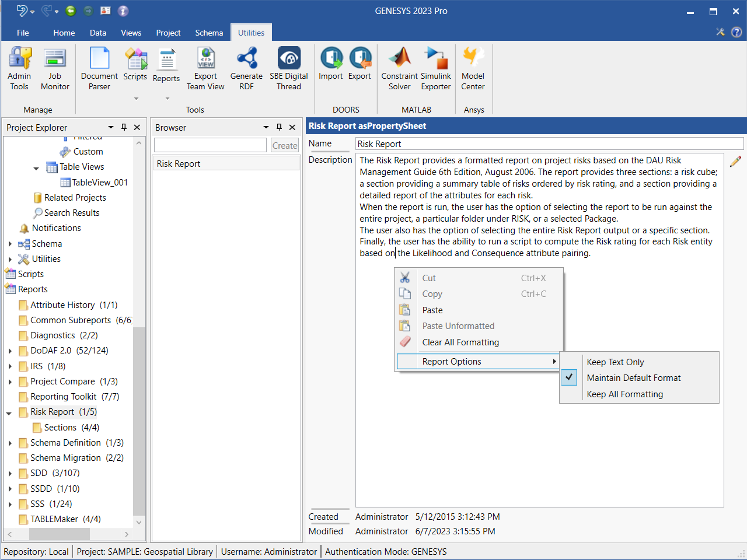Choose Clear All Formatting from context menu
This screenshot has height=560, width=747.
click(460, 342)
